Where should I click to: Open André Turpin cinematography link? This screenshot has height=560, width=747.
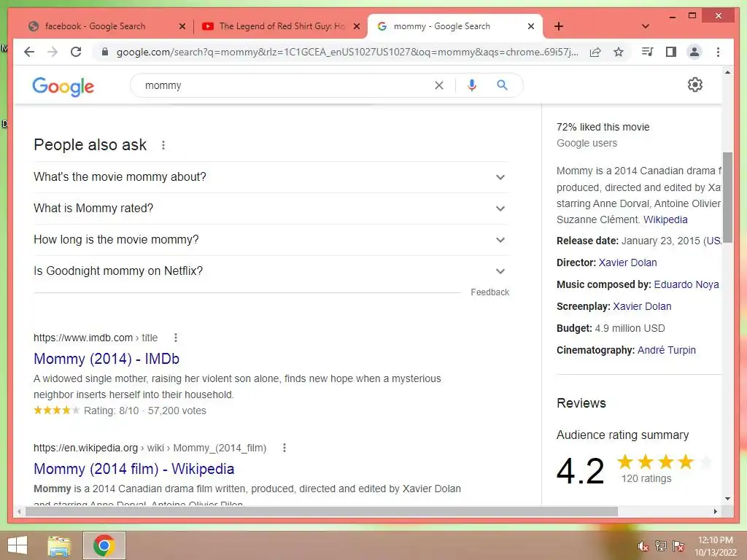[x=667, y=350]
